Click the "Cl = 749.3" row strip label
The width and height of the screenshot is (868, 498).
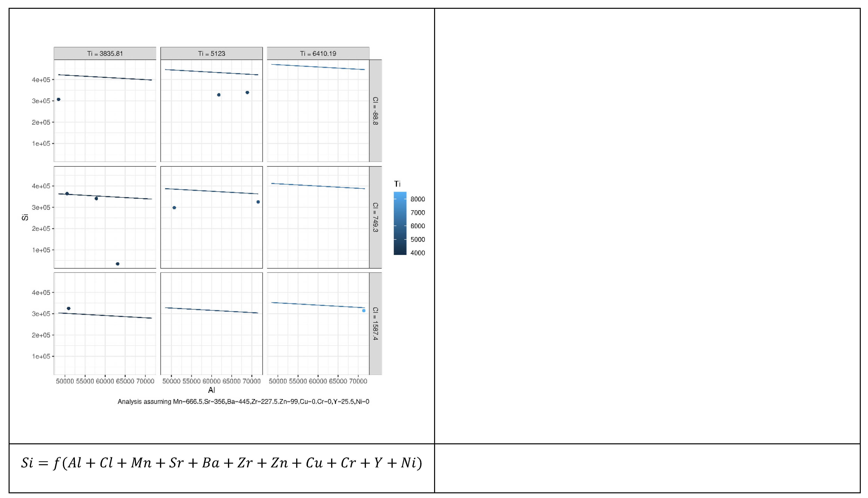[x=375, y=217]
